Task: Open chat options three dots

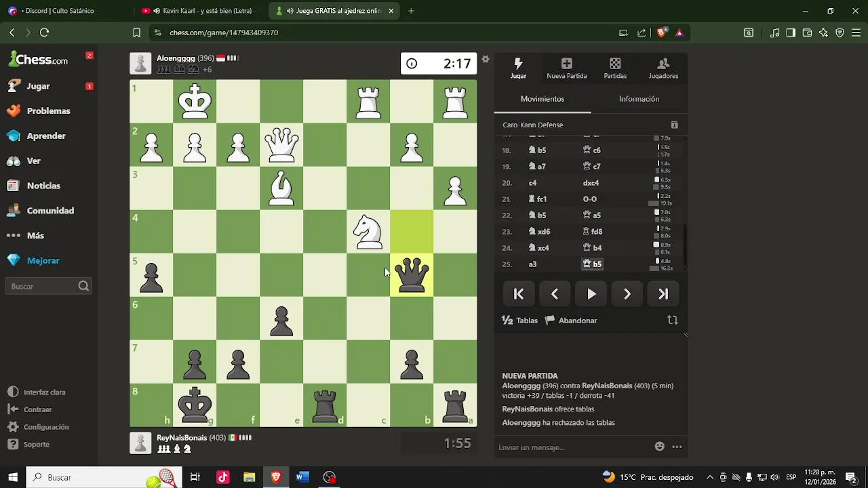Action: point(677,447)
